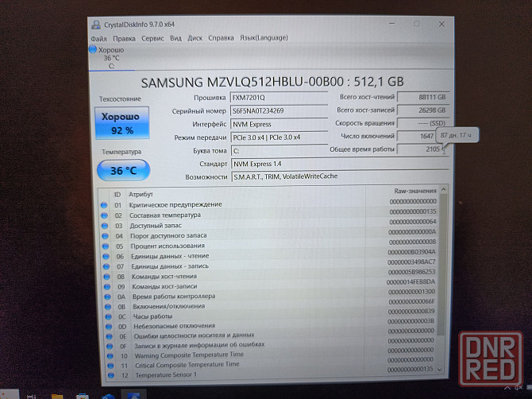Click the blue status dot for Команды хост-записи
The width and height of the screenshot is (532, 399).
107,287
